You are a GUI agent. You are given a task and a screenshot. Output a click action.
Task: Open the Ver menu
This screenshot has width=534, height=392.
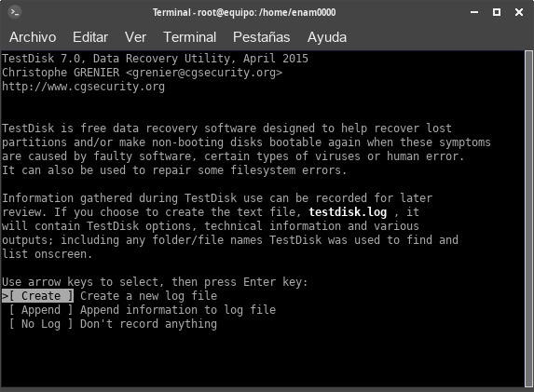click(135, 37)
